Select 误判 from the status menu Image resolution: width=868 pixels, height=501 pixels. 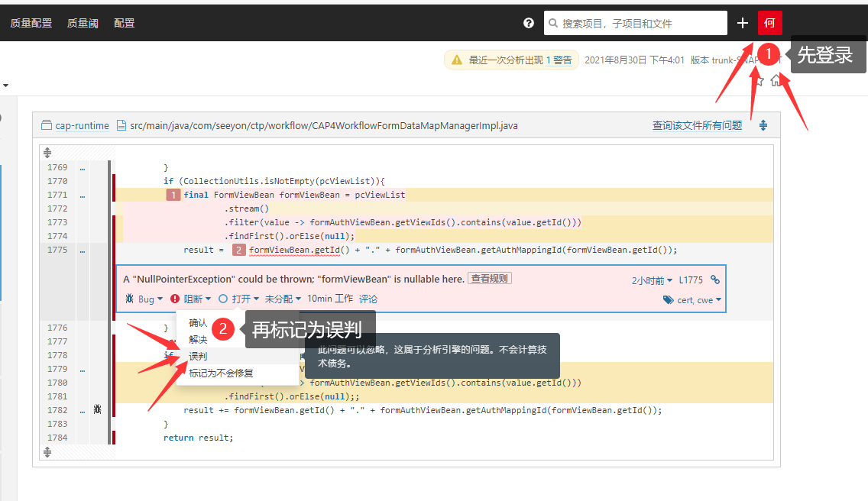(x=199, y=357)
